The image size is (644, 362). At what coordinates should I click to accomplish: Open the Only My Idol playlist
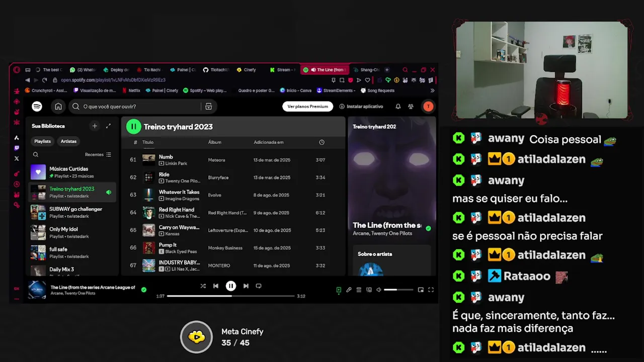click(x=72, y=232)
